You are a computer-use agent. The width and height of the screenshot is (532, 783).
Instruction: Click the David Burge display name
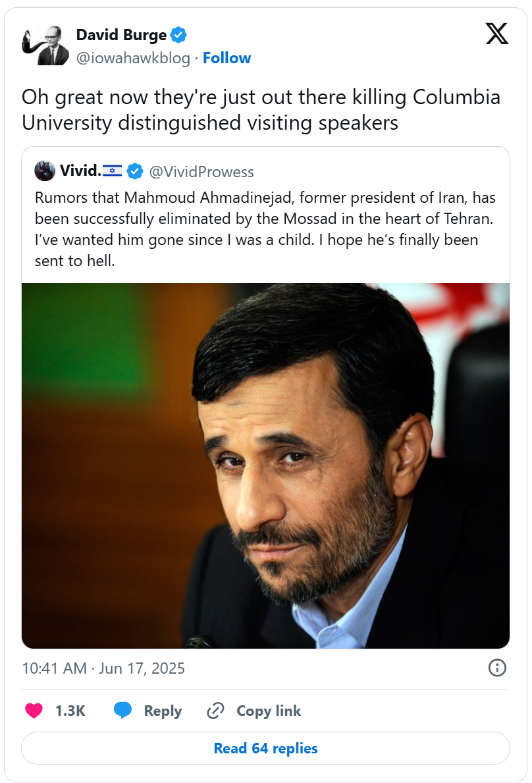pos(121,34)
